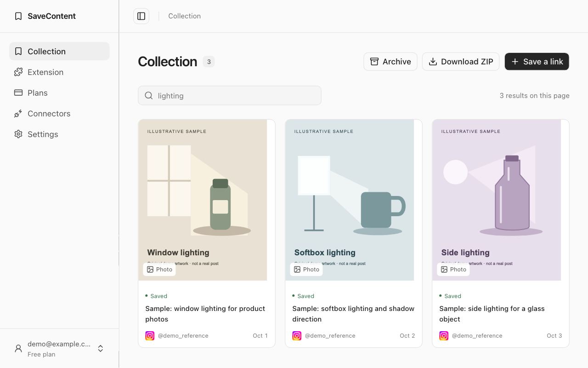Screen dimensions: 588x368
Task: Open Connectors in the sidebar
Action: (59, 113)
